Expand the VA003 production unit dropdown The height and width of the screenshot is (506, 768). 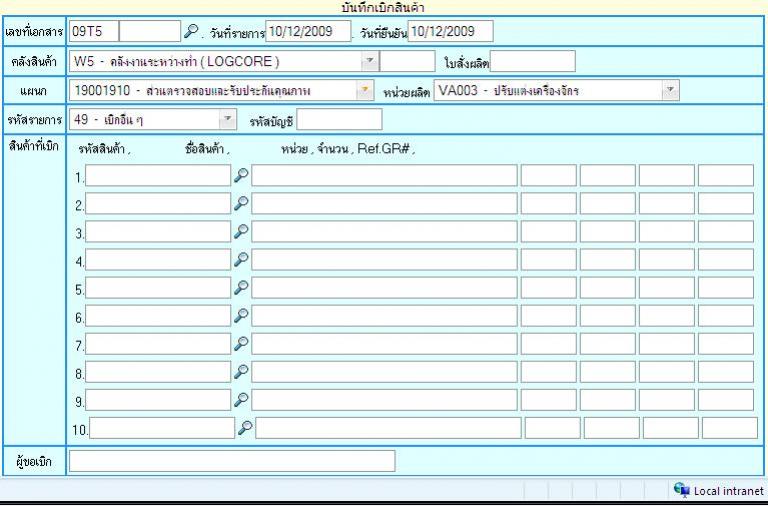(x=671, y=90)
